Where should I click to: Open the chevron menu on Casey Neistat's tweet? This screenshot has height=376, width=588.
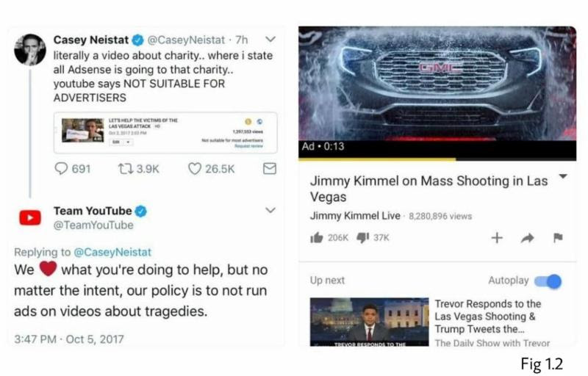click(x=270, y=39)
